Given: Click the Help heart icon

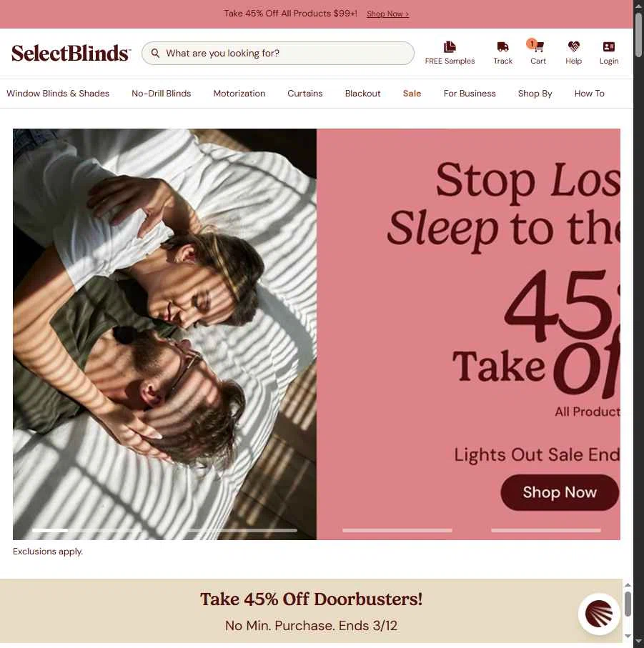Looking at the screenshot, I should (x=573, y=46).
